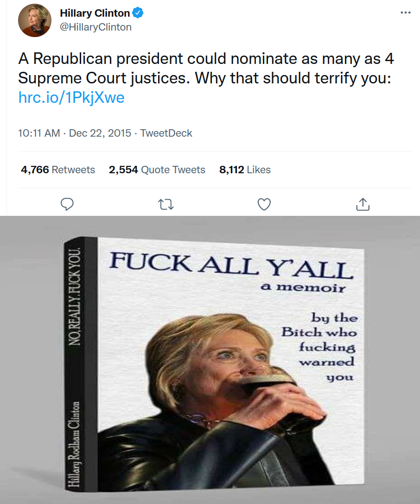This screenshot has height=504, width=420.
Task: See the 8,112 Likes list
Action: click(x=245, y=170)
